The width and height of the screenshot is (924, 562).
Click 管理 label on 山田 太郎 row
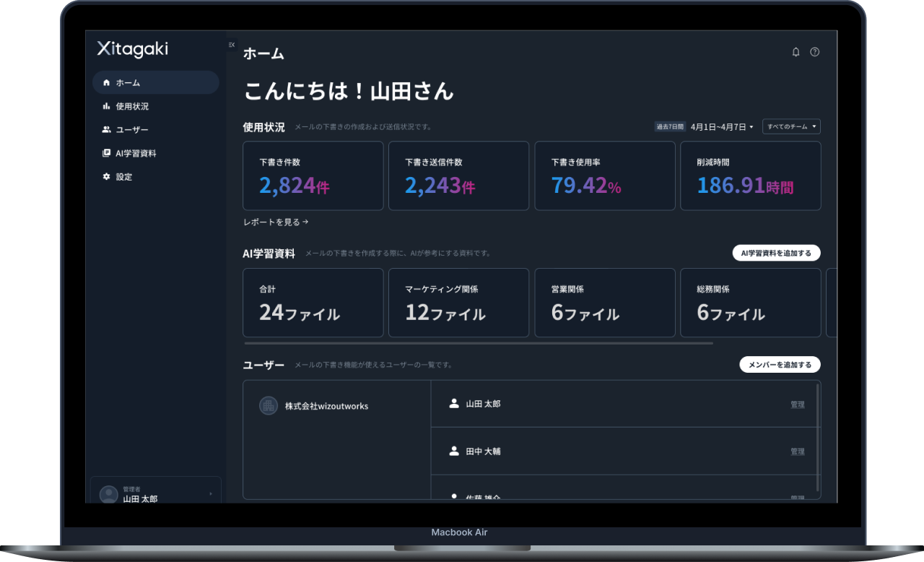[x=797, y=405]
